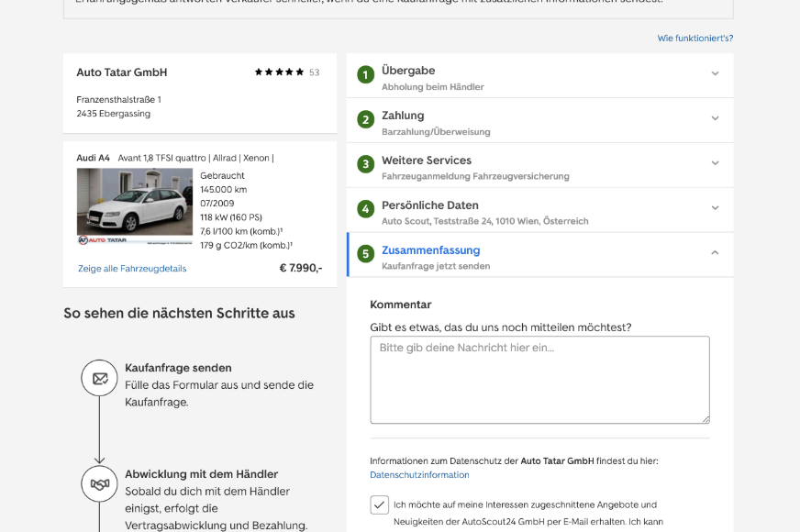Viewport: 800px width, 532px height.
Task: Click the green step 2 circle icon
Action: [365, 120]
